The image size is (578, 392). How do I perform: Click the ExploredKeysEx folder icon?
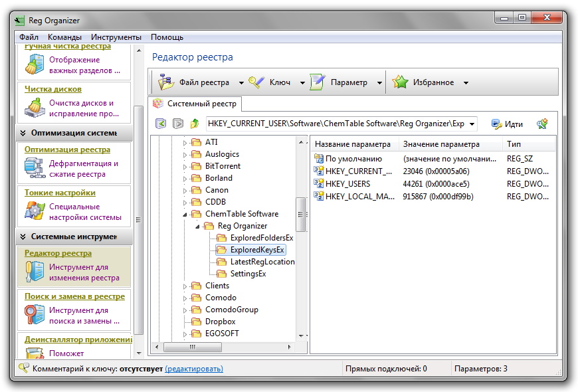221,250
